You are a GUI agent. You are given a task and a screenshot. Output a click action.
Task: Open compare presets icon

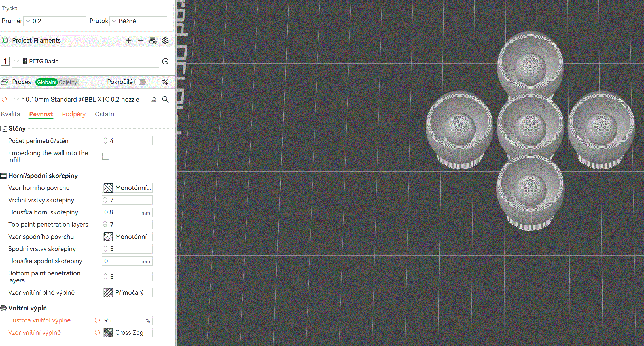(165, 82)
